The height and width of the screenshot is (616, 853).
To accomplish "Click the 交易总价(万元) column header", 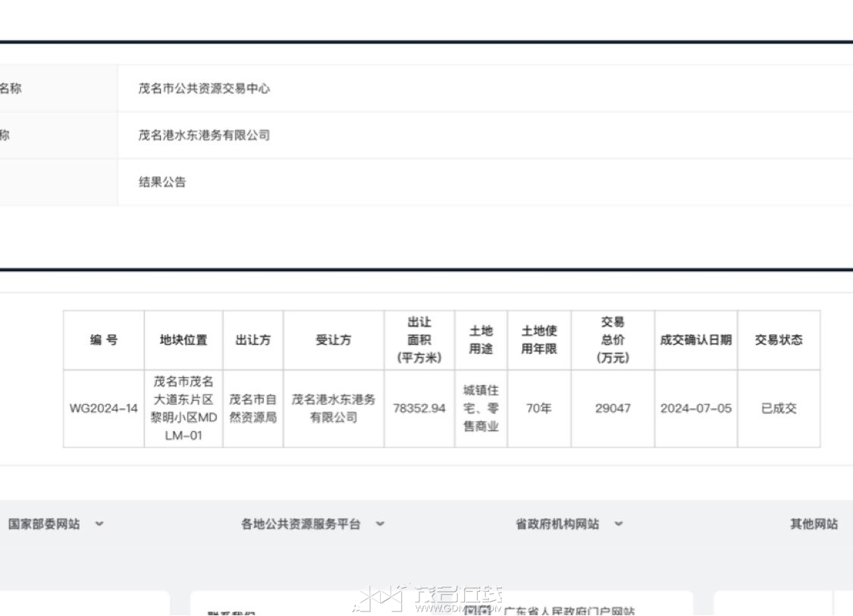I will pos(613,339).
